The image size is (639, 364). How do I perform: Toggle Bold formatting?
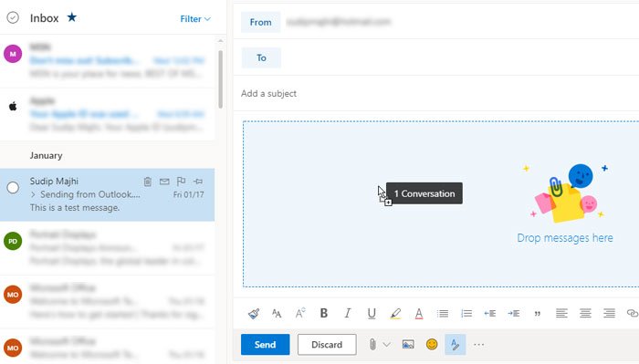coord(323,313)
